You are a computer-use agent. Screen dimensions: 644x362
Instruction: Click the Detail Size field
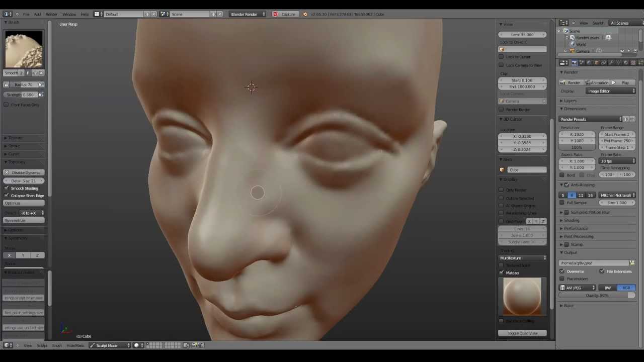click(x=24, y=180)
